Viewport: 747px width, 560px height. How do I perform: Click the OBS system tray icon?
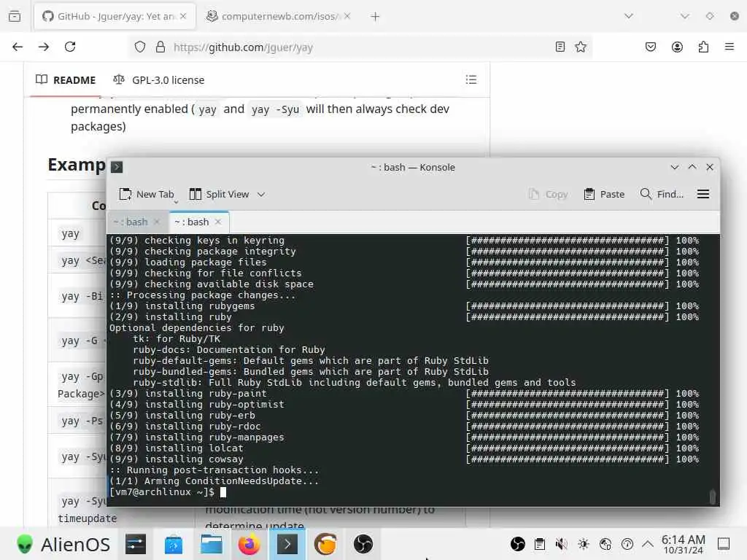517,544
